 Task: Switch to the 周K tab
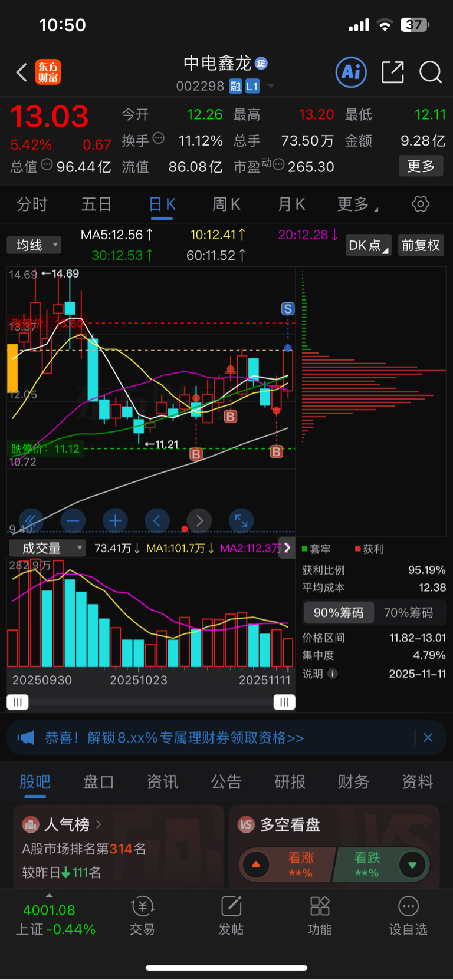226,204
